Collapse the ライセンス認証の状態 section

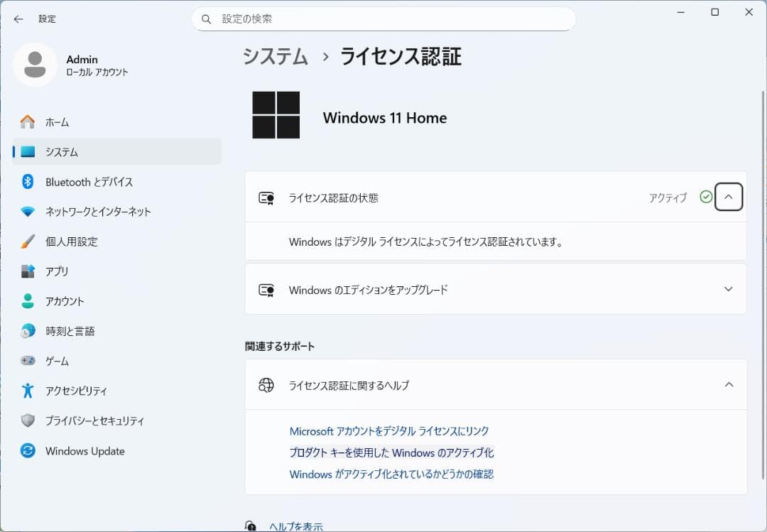pyautogui.click(x=728, y=197)
